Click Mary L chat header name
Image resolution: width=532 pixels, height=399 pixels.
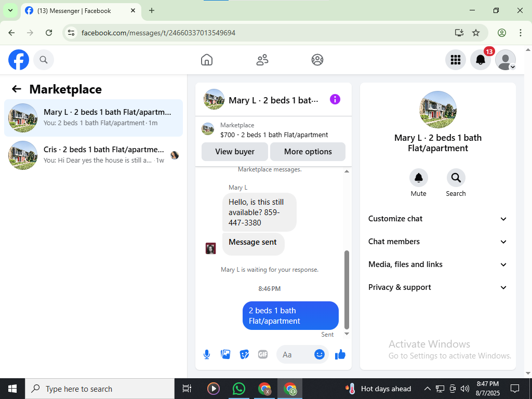pos(273,100)
